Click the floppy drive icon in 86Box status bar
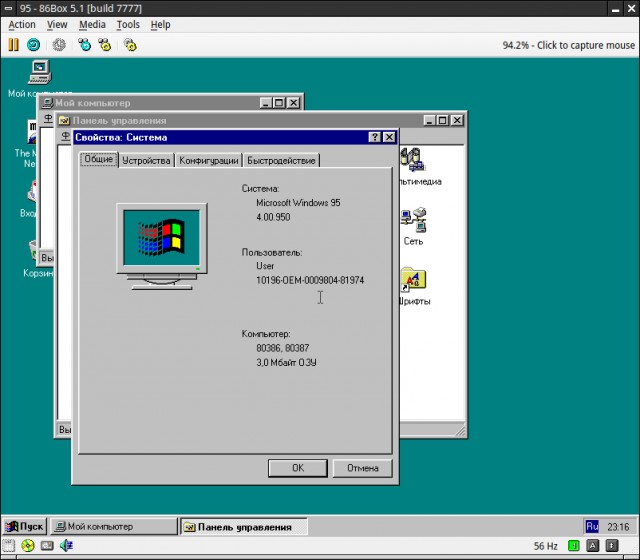 (9, 546)
